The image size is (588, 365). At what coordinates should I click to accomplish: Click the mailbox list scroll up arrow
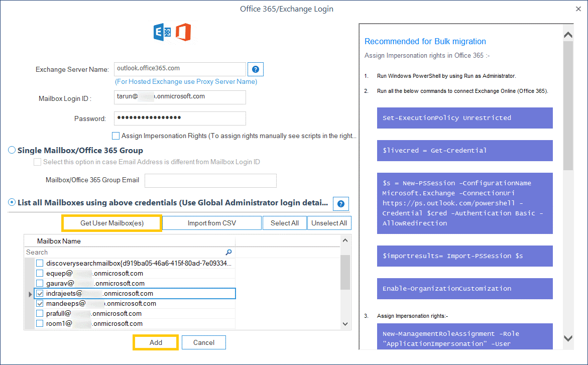[x=345, y=240]
